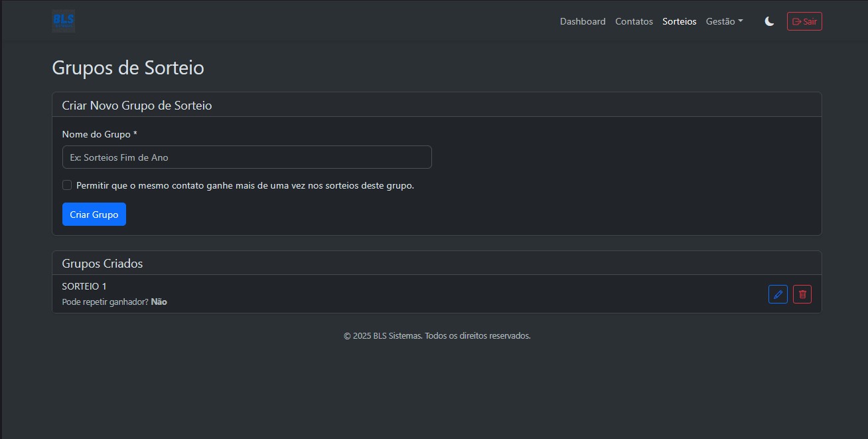Toggle dark mode with moon icon
This screenshot has width=868, height=439.
(769, 21)
